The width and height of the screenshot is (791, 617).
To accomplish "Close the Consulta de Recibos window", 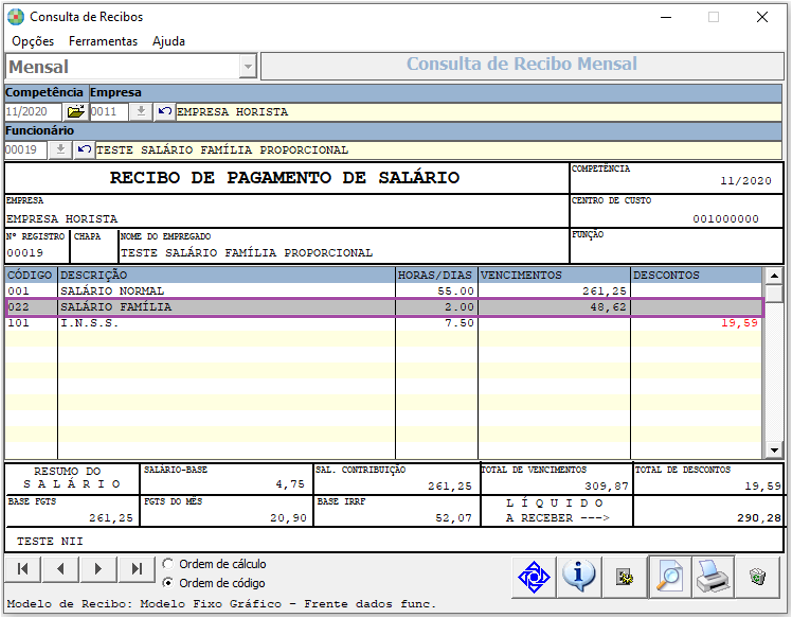I will (762, 17).
